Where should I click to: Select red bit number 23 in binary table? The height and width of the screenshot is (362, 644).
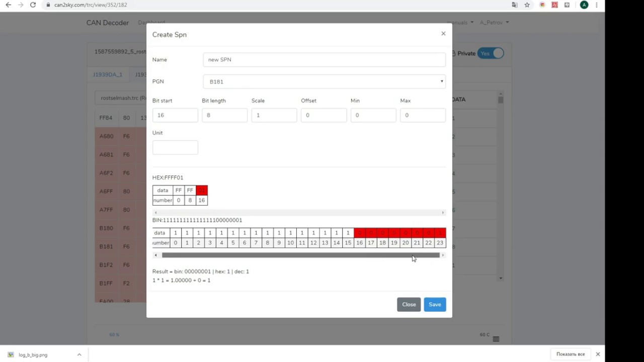[440, 233]
